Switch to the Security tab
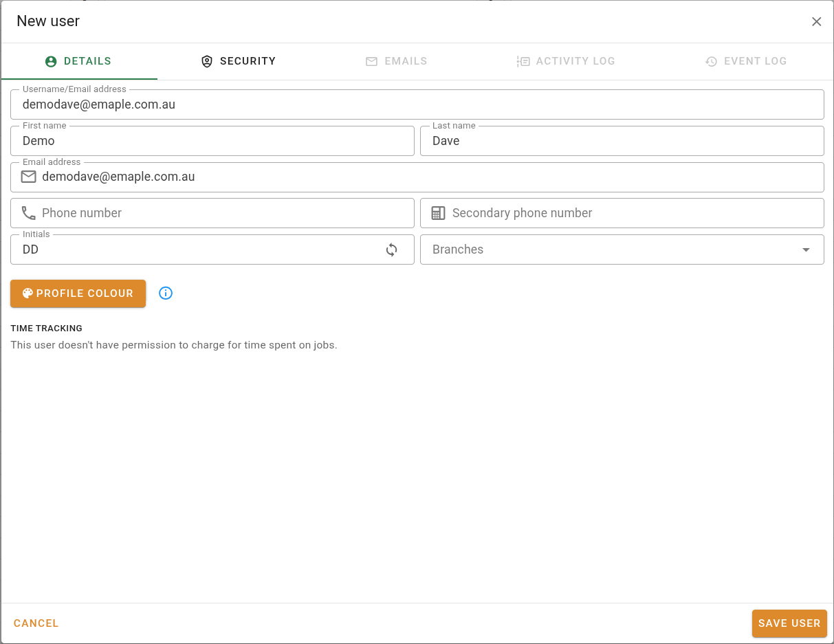Screen dimensions: 834x644 click(x=238, y=61)
